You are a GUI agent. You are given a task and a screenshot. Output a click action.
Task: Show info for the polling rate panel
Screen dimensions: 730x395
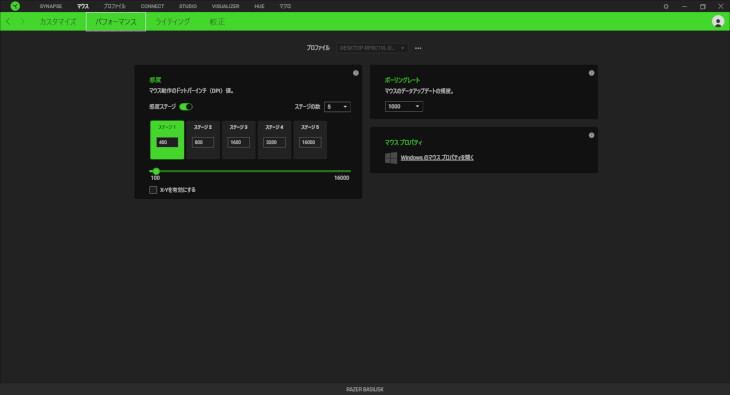[591, 73]
